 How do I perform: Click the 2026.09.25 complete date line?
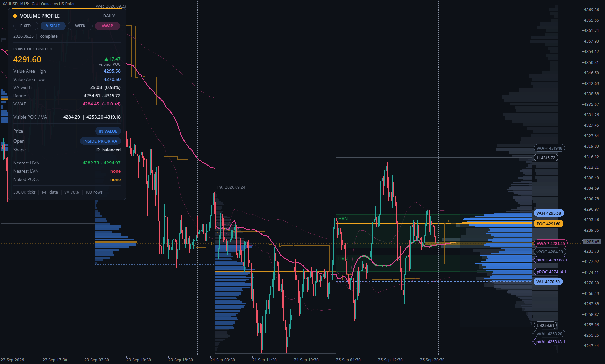pos(35,36)
